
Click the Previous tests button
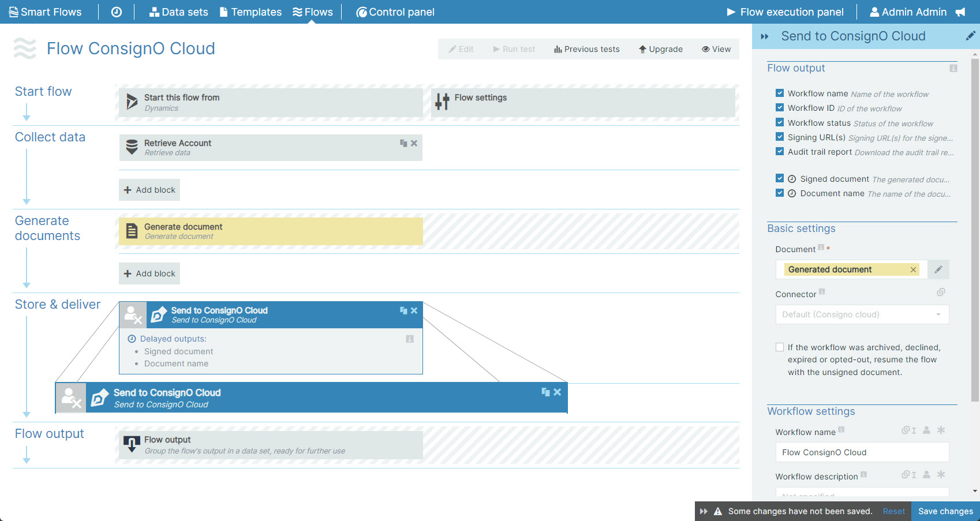coord(587,49)
